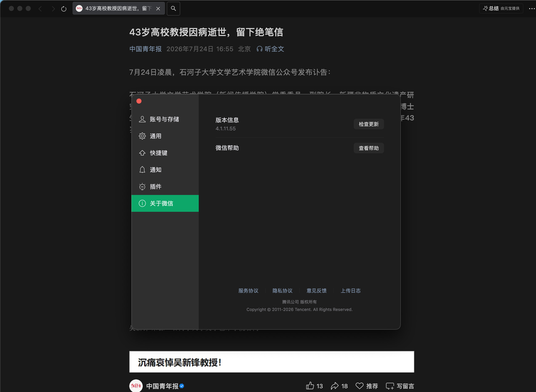The height and width of the screenshot is (392, 536).
Task: Like the article with the thumbs-up icon
Action: pyautogui.click(x=310, y=386)
